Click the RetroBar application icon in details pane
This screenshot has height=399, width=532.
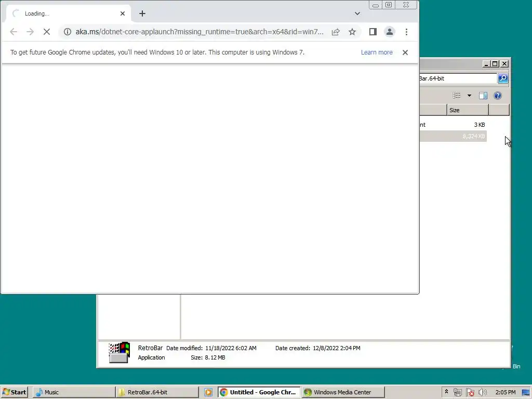click(119, 353)
